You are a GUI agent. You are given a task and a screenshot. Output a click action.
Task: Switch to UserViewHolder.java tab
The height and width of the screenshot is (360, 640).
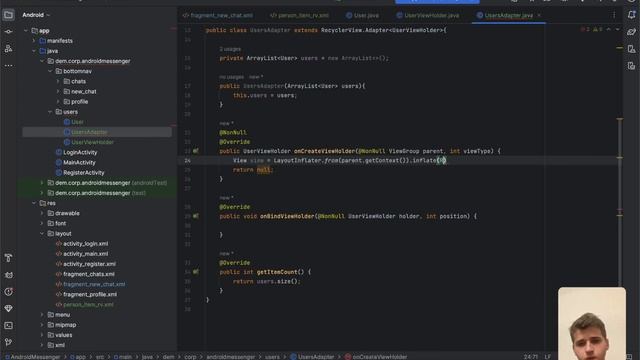(427, 15)
